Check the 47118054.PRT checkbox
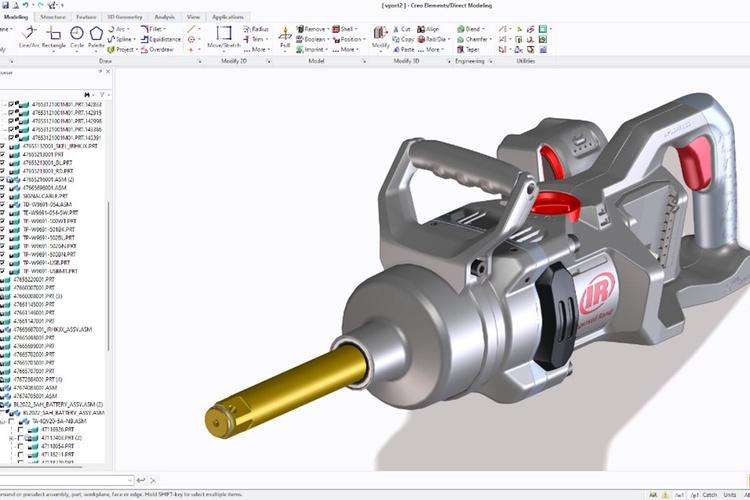Screen dimensions: 750x500 pyautogui.click(x=21, y=446)
